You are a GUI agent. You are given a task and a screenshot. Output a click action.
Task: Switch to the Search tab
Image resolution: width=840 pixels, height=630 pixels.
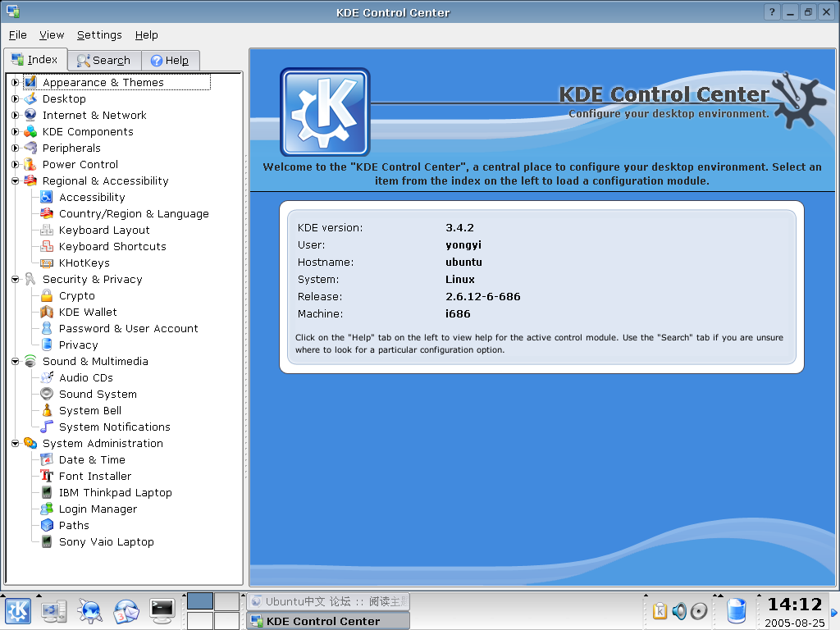pyautogui.click(x=104, y=61)
